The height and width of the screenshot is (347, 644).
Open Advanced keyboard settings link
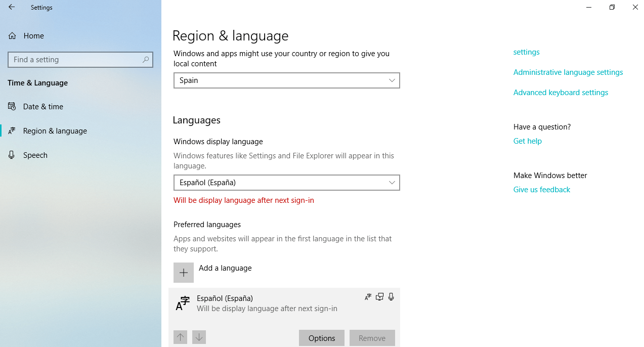(561, 93)
